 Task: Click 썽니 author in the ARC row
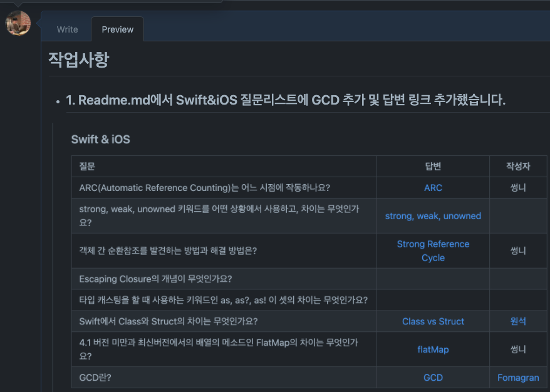pos(518,188)
